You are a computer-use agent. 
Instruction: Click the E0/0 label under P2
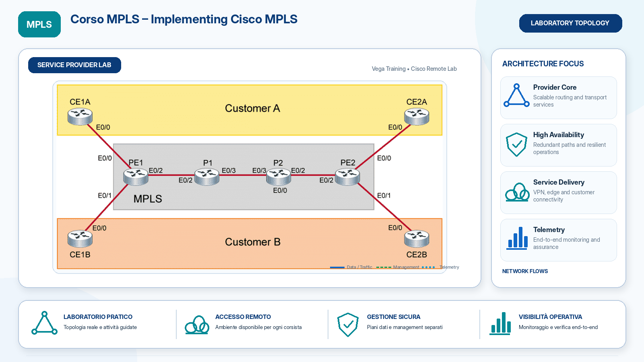[280, 190]
